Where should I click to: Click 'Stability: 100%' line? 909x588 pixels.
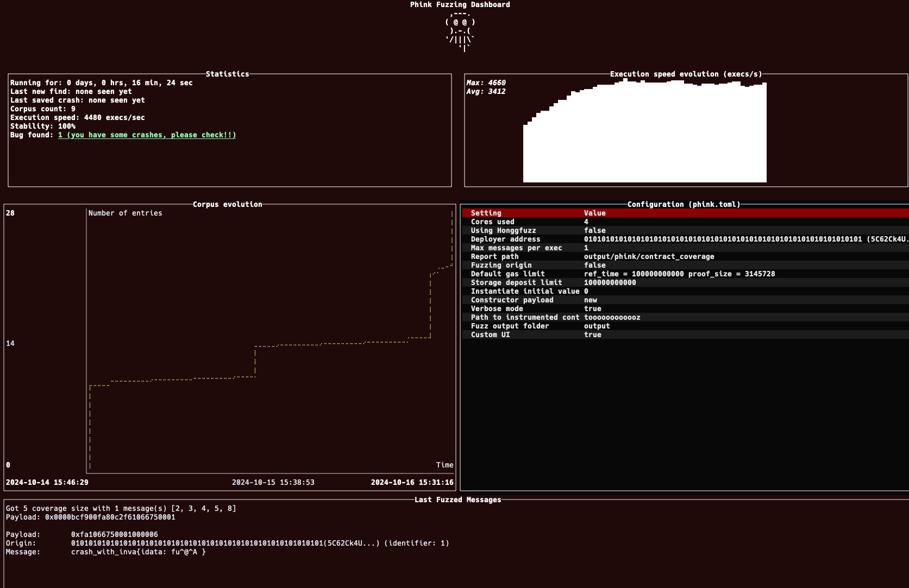coord(42,126)
